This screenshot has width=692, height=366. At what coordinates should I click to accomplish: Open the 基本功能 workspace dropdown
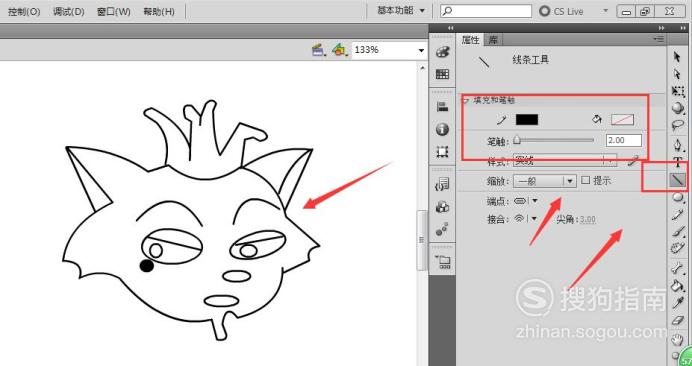pos(401,11)
